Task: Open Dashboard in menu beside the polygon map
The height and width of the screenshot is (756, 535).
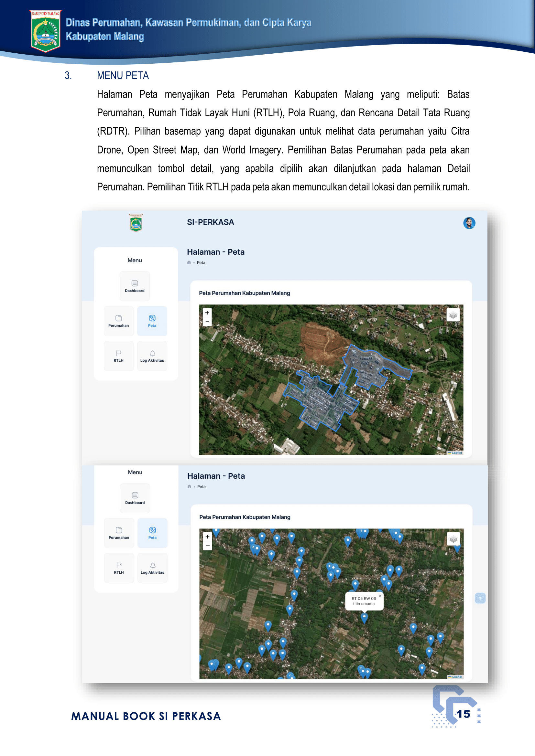Action: [135, 286]
